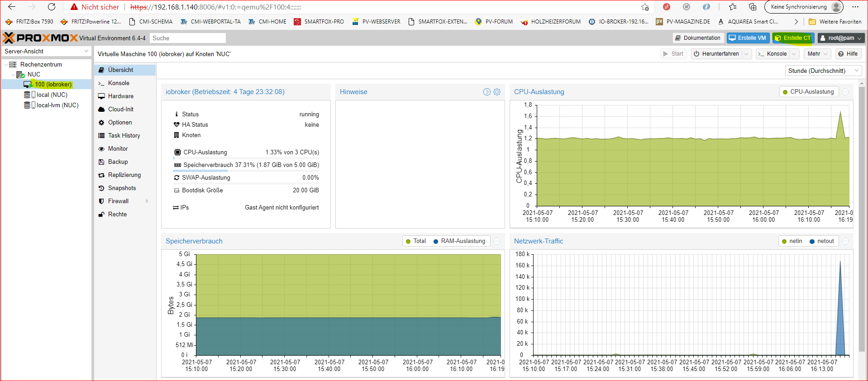Select the Rechenzentrum datacenter node
This screenshot has width=868, height=381.
[x=41, y=64]
